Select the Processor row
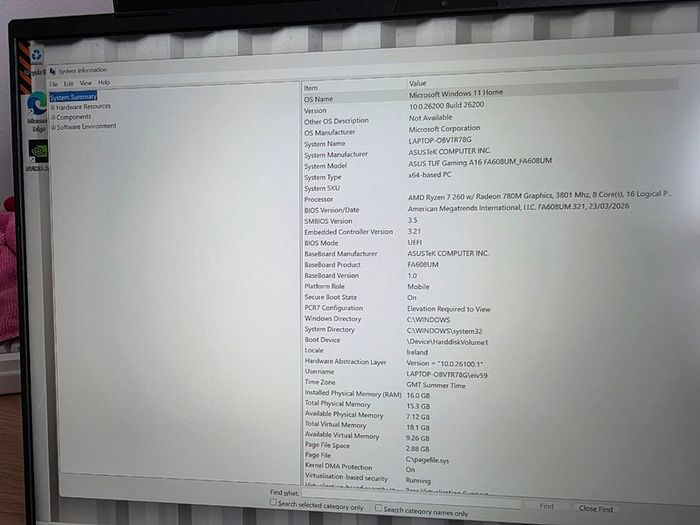Image resolution: width=700 pixels, height=525 pixels. (x=490, y=198)
